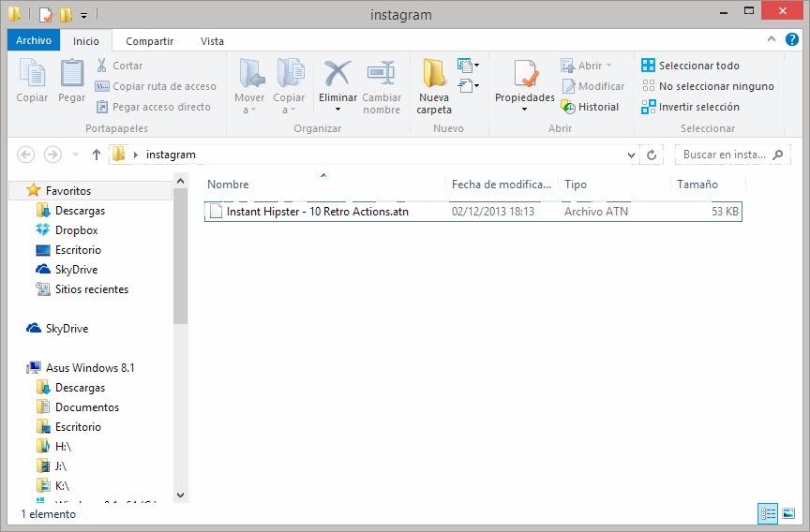Screen dimensions: 810x532
Task: Switch to the Compartir tab
Action: 149,41
